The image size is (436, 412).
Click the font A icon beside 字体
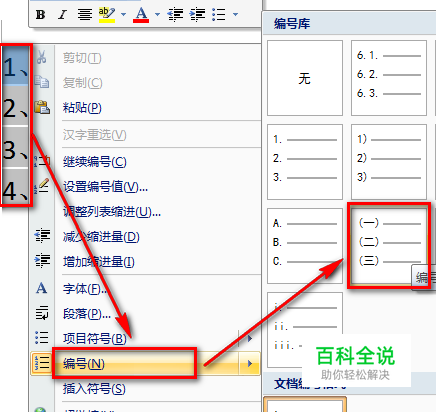pyautogui.click(x=42, y=288)
